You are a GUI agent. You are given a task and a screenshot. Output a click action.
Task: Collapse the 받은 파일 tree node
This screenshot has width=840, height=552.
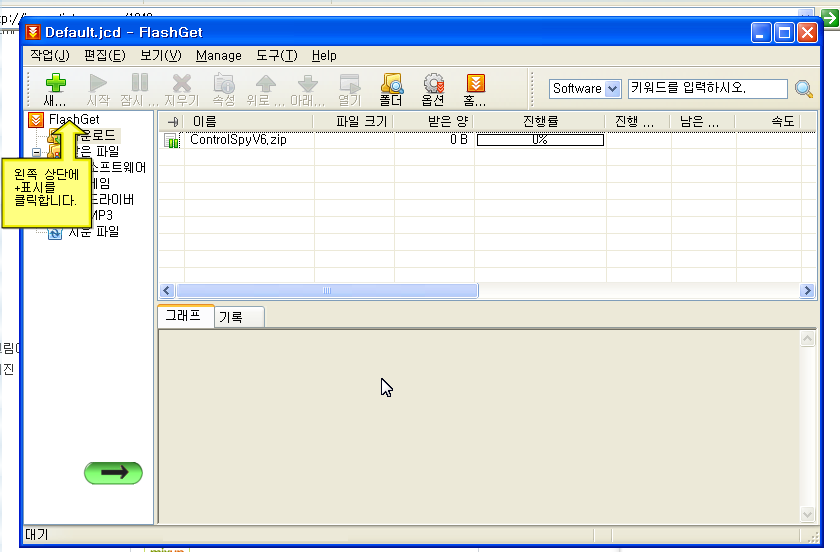(36, 153)
